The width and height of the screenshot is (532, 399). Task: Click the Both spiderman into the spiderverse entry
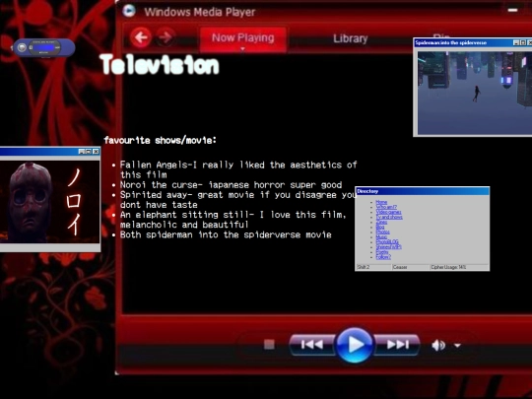tap(226, 234)
